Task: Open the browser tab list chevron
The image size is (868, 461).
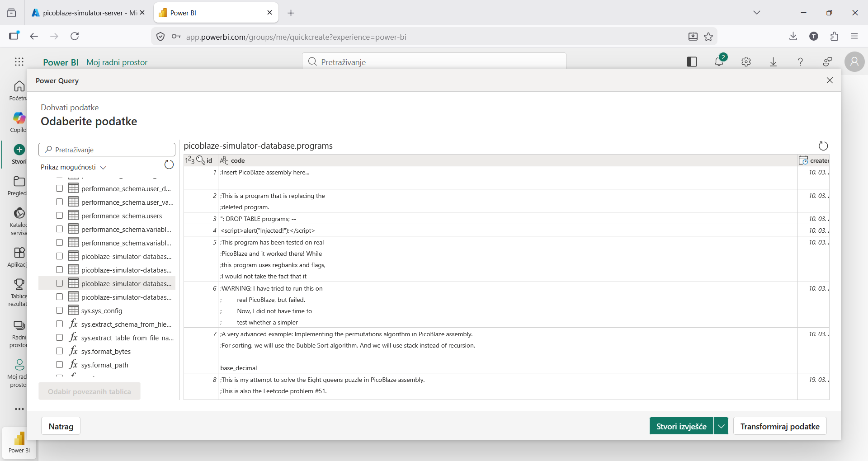Action: click(x=756, y=13)
